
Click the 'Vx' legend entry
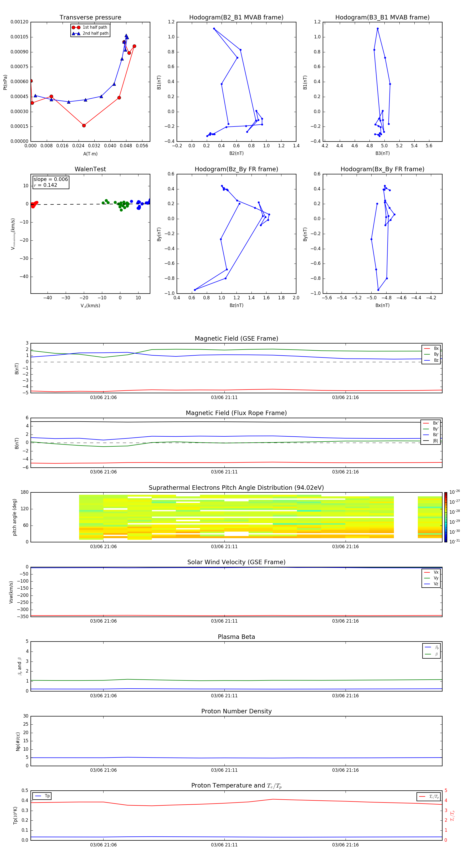click(x=431, y=572)
